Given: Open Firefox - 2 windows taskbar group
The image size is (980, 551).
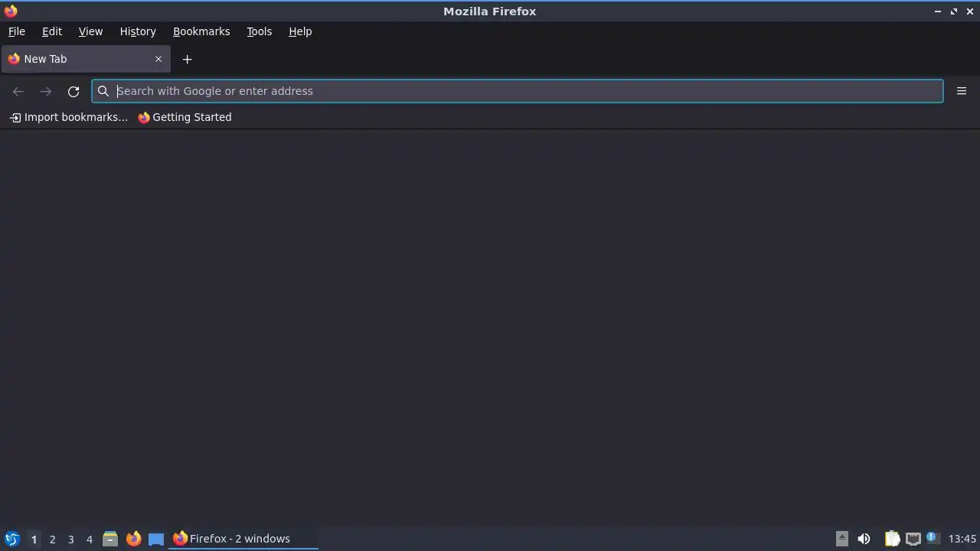Looking at the screenshot, I should point(243,539).
